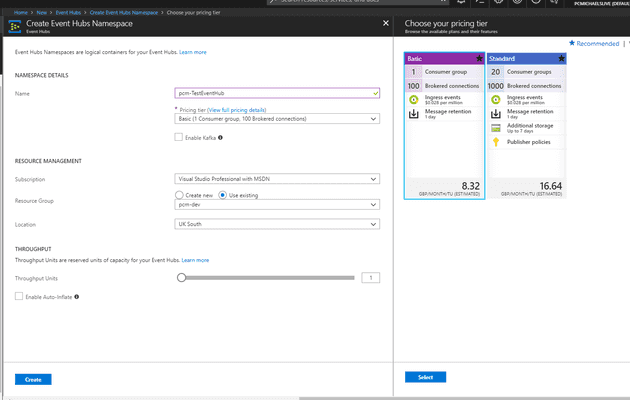
Task: Click the Select button for pricing tier
Action: click(425, 377)
